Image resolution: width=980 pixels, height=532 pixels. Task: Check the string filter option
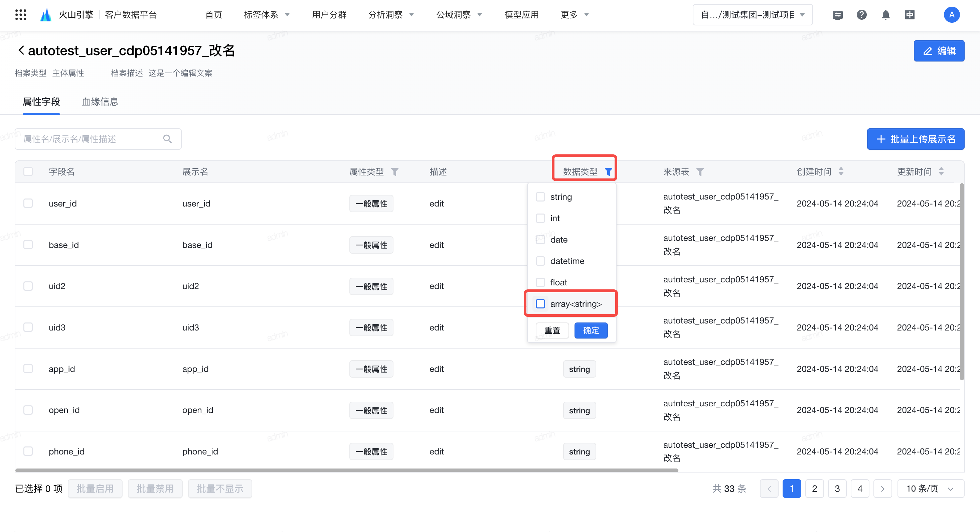click(540, 197)
